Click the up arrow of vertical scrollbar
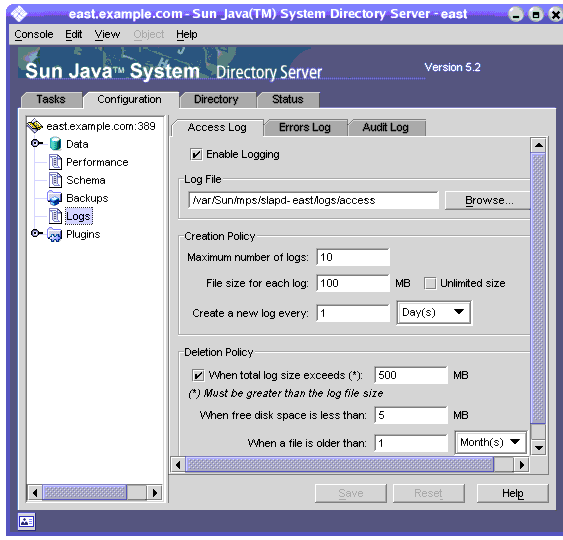This screenshot has width=563, height=540. click(538, 145)
